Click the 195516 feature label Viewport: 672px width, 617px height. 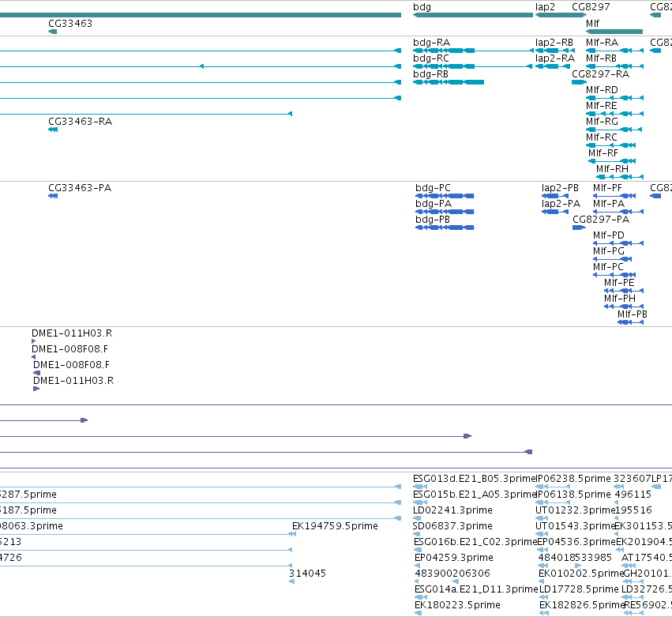[x=633, y=510]
